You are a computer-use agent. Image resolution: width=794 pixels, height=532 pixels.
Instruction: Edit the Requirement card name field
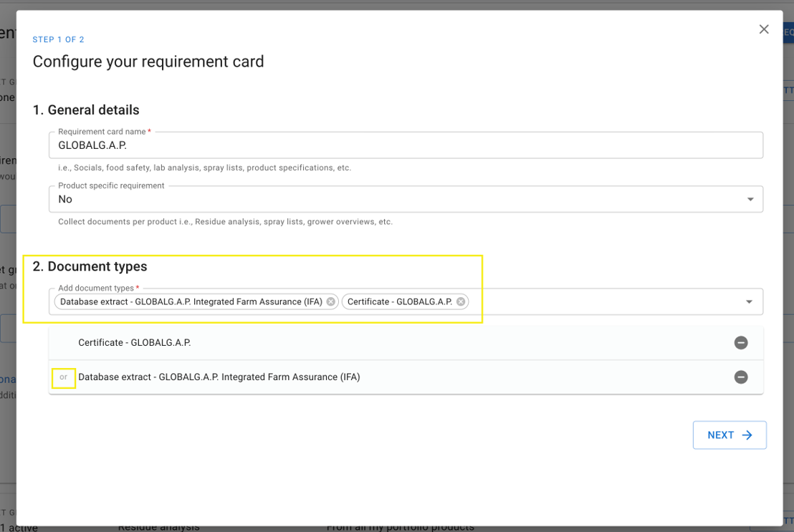[x=406, y=145]
